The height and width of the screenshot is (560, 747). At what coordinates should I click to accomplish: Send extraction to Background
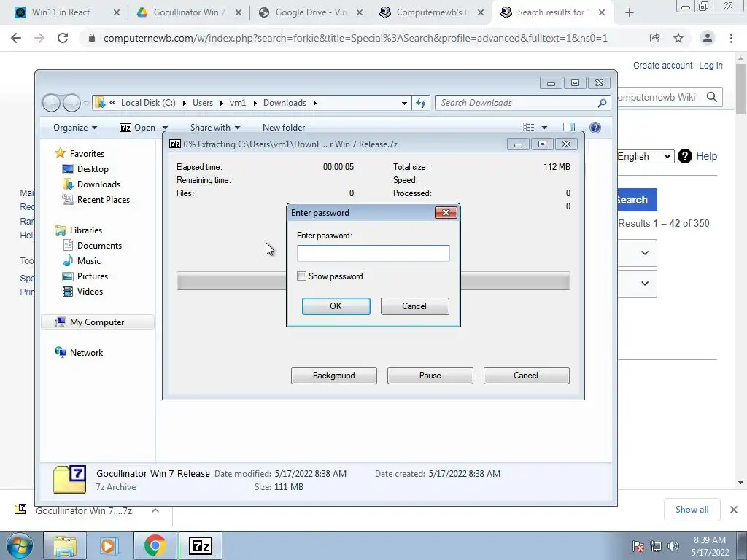click(334, 376)
